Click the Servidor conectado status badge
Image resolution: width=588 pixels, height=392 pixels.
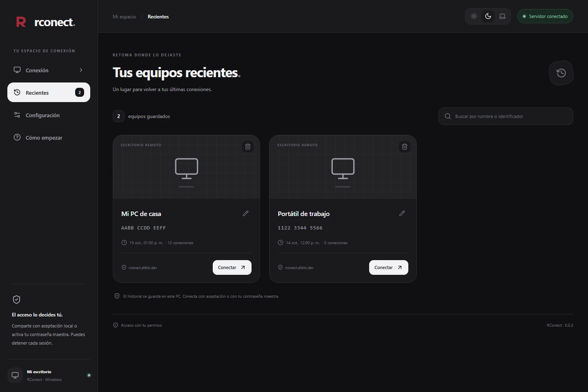click(545, 16)
